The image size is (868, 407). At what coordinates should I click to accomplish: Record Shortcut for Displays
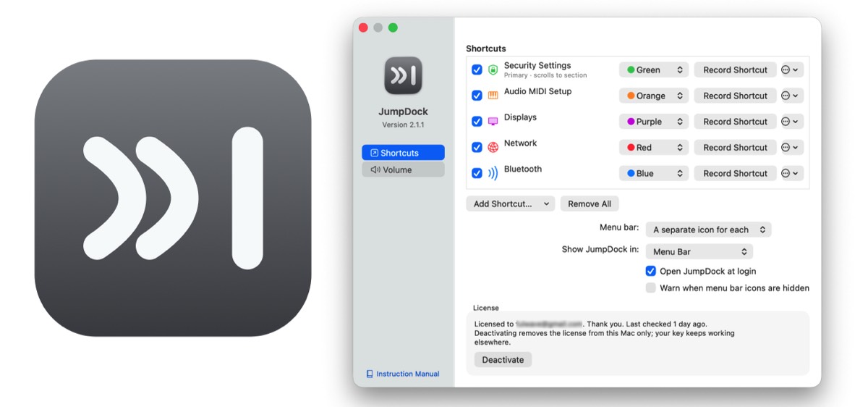[736, 122]
